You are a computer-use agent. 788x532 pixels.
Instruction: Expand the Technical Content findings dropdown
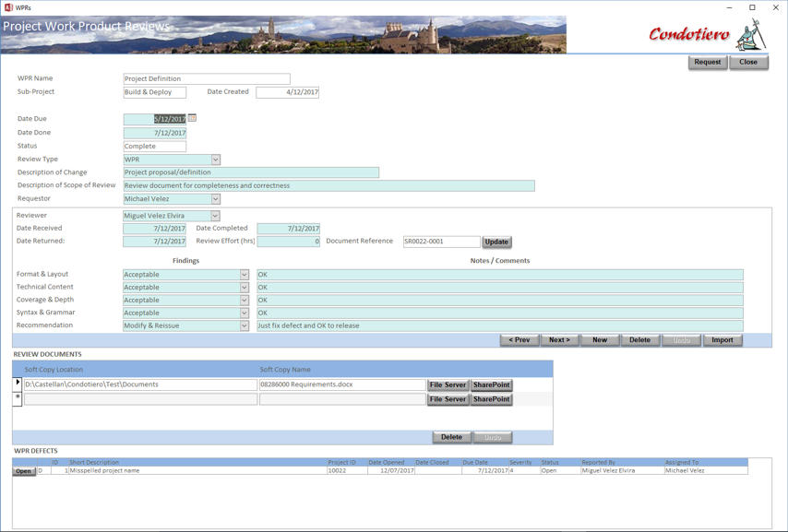245,288
